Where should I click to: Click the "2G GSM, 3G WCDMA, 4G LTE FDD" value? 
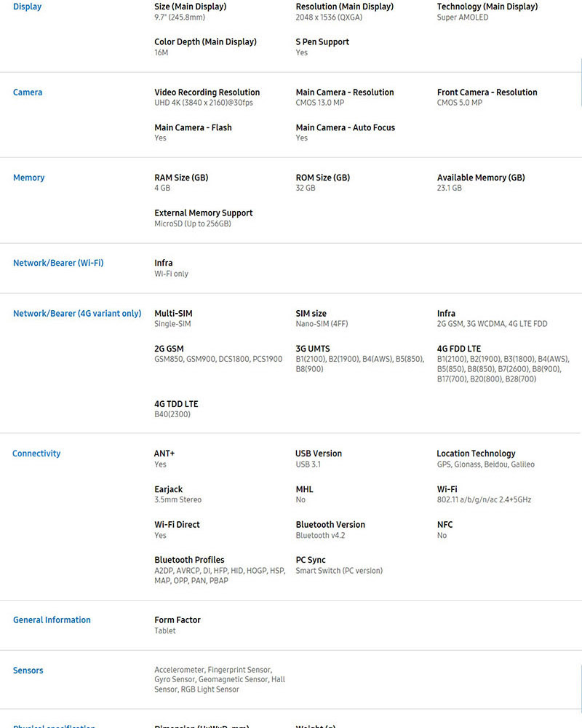[x=492, y=324]
